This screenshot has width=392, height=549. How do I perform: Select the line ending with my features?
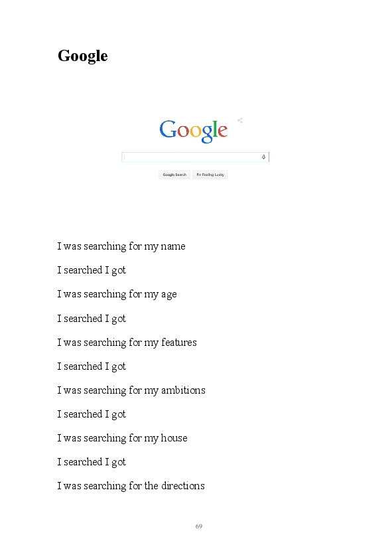pyautogui.click(x=127, y=343)
